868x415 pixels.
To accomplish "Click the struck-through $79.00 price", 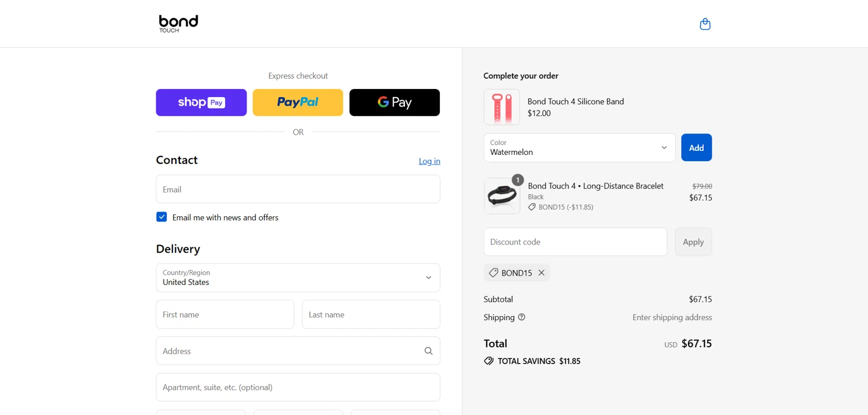I will click(x=702, y=186).
